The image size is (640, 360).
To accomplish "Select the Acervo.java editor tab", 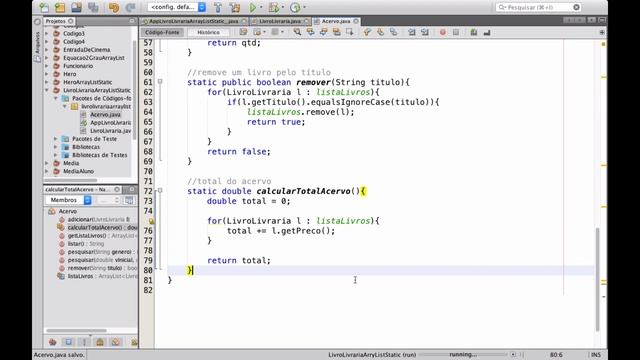I will pos(336,21).
